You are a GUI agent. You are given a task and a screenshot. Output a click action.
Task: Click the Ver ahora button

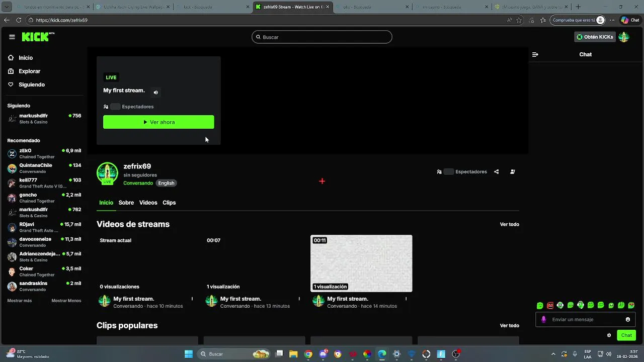[x=158, y=122]
